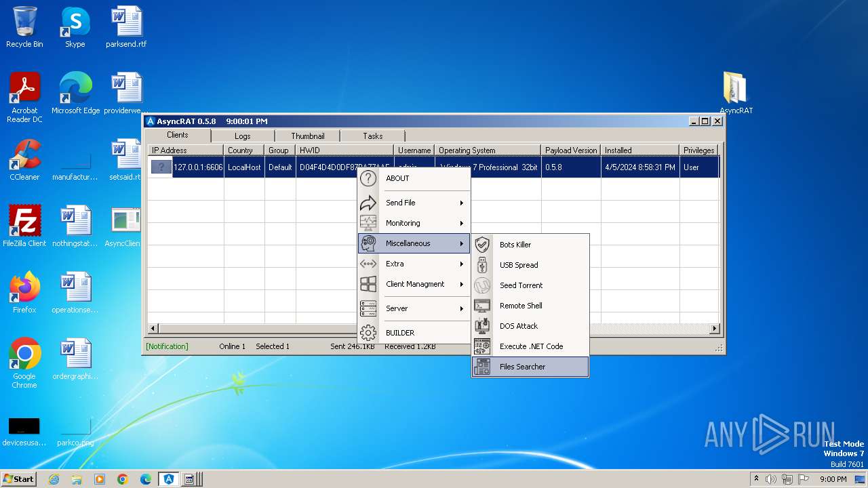Sort by Country column header
Image resolution: width=868 pixels, height=488 pixels.
244,150
